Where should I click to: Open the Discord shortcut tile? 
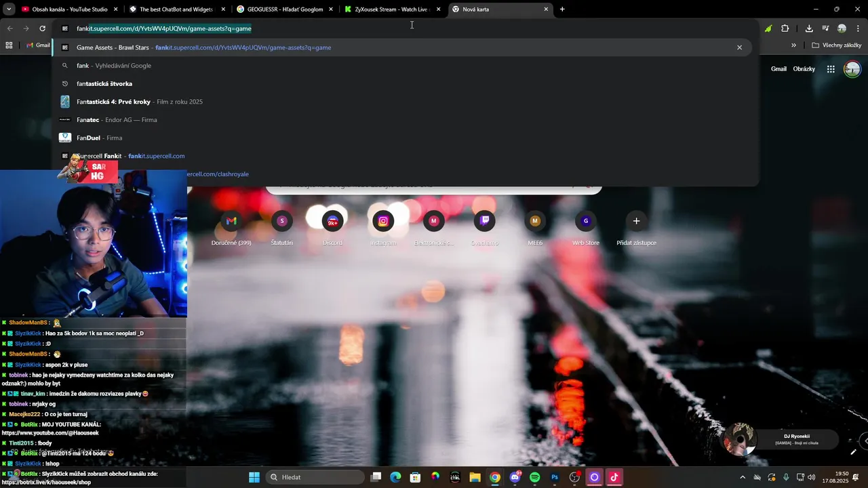pos(332,228)
